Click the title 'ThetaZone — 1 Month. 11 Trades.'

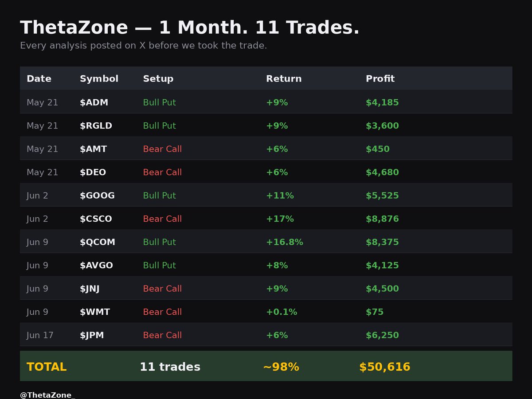point(189,27)
